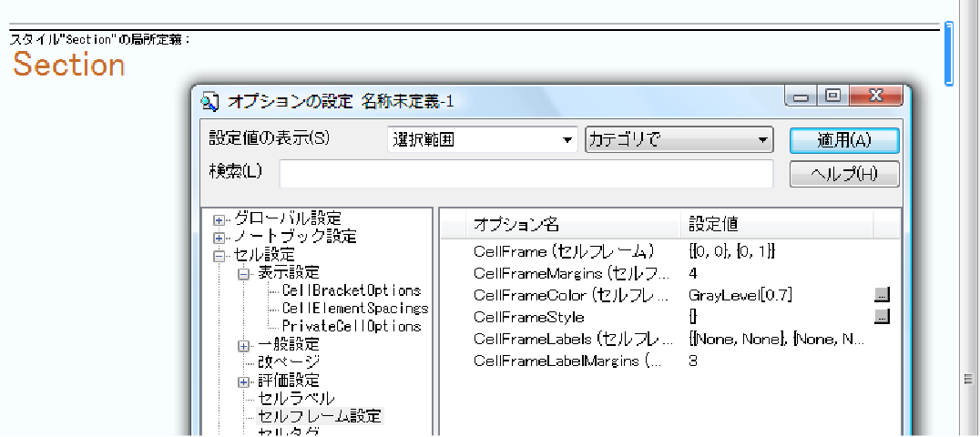Image resolution: width=980 pixels, height=437 pixels.
Task: Click the 設定値 column header
Action: coord(777,224)
